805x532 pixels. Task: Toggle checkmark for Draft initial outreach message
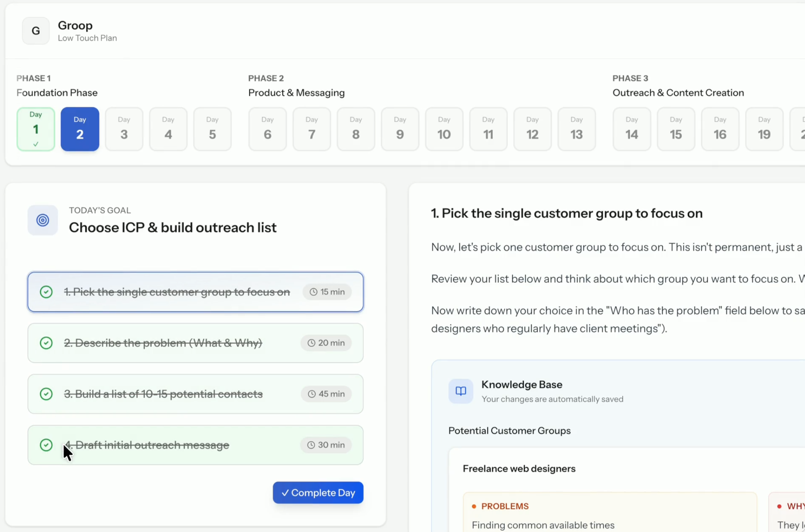coord(46,445)
